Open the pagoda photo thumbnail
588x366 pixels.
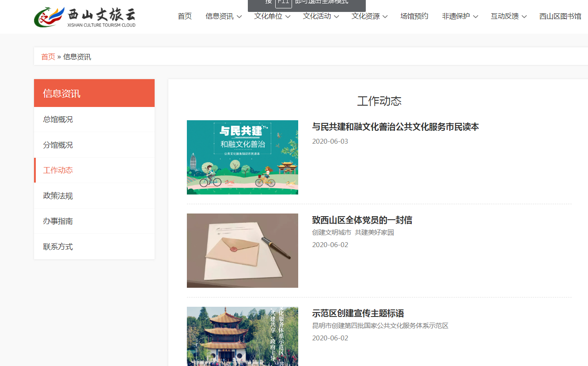243,336
